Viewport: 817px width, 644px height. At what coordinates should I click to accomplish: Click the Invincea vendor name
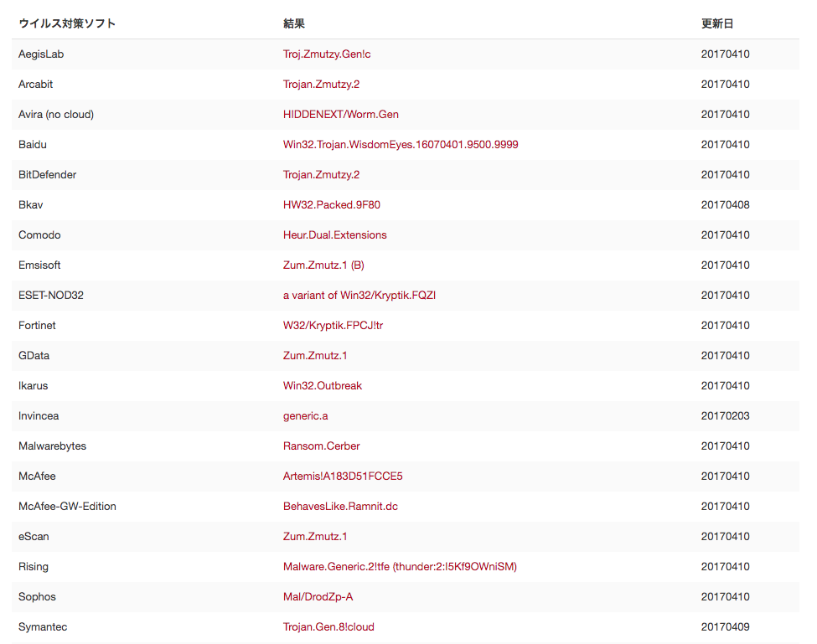[39, 416]
